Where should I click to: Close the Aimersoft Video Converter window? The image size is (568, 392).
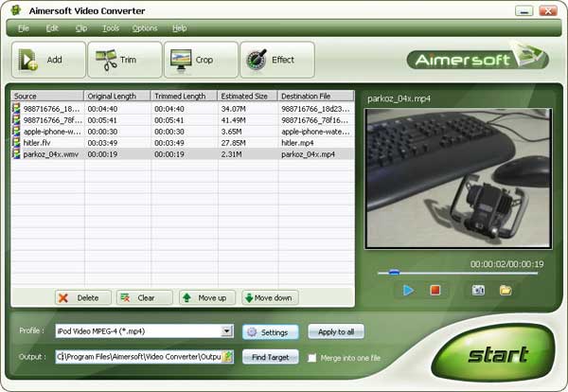pyautogui.click(x=548, y=10)
